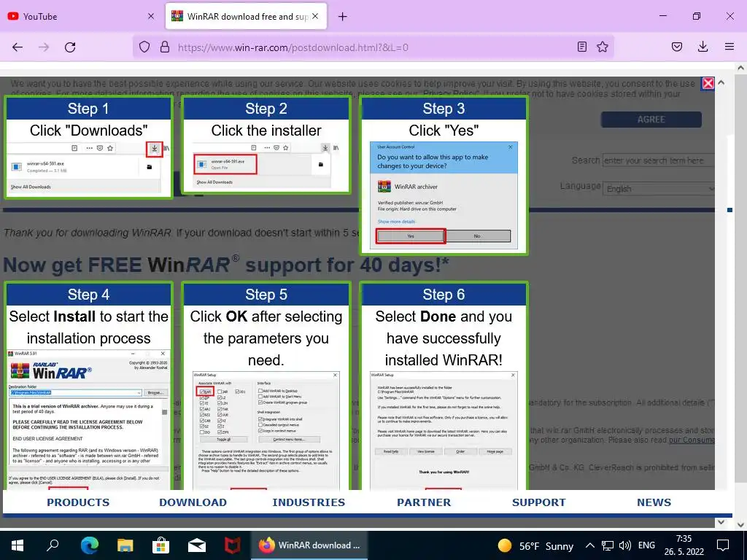The height and width of the screenshot is (560, 747).
Task: Open Mail app from taskbar
Action: 197,545
